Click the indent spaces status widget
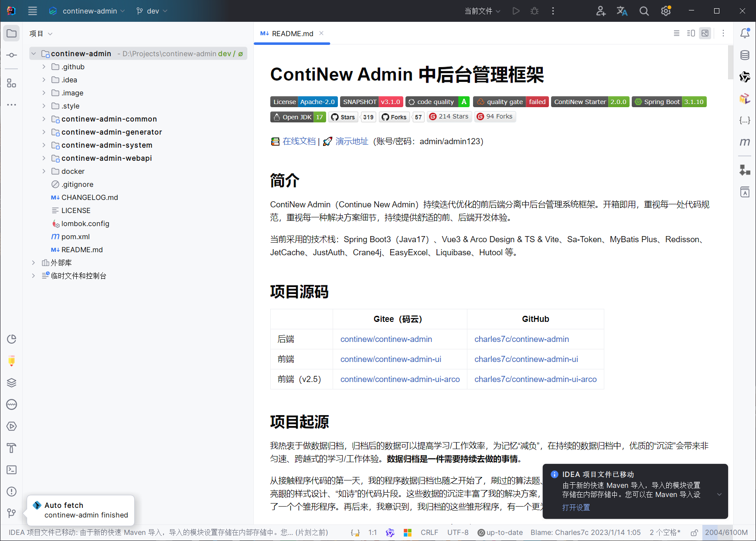The width and height of the screenshot is (756, 541). point(665,532)
